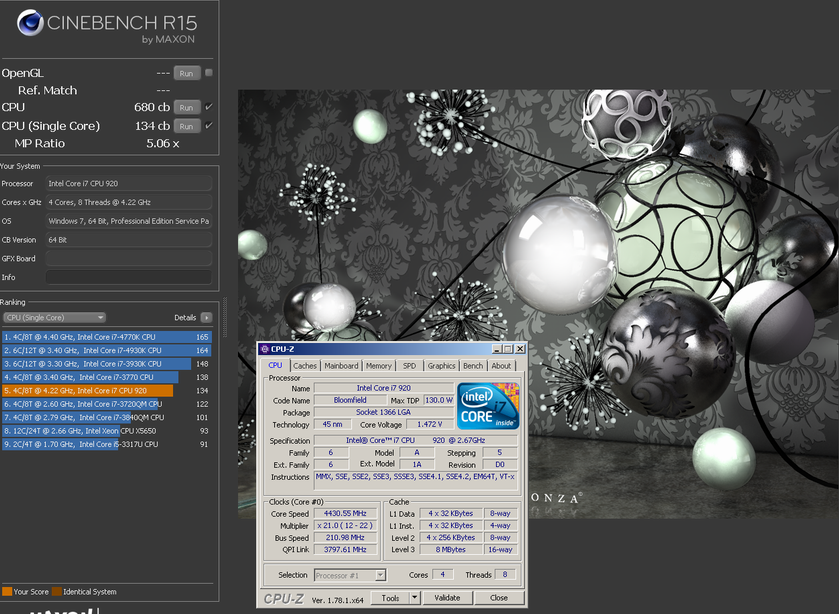The height and width of the screenshot is (614, 839).
Task: Select ranking row Intel Core i7-3770 CPU
Action: click(x=106, y=377)
